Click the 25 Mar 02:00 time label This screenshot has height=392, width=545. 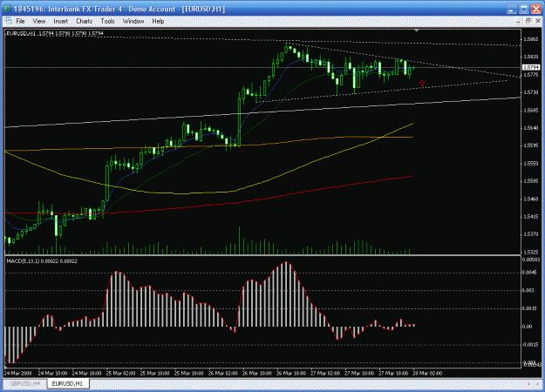[120, 374]
